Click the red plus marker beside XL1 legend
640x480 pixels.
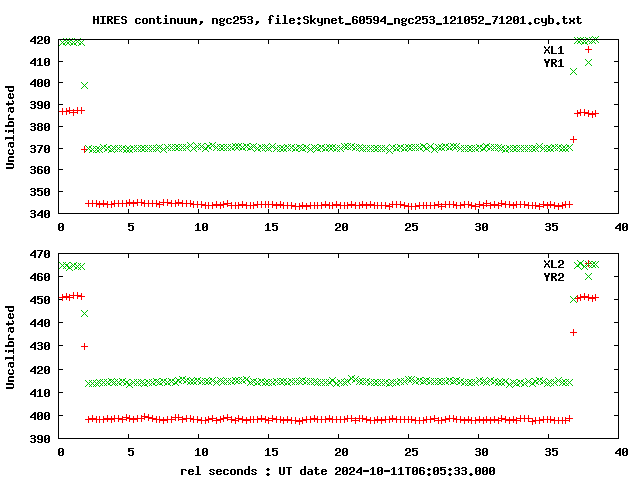coord(588,50)
